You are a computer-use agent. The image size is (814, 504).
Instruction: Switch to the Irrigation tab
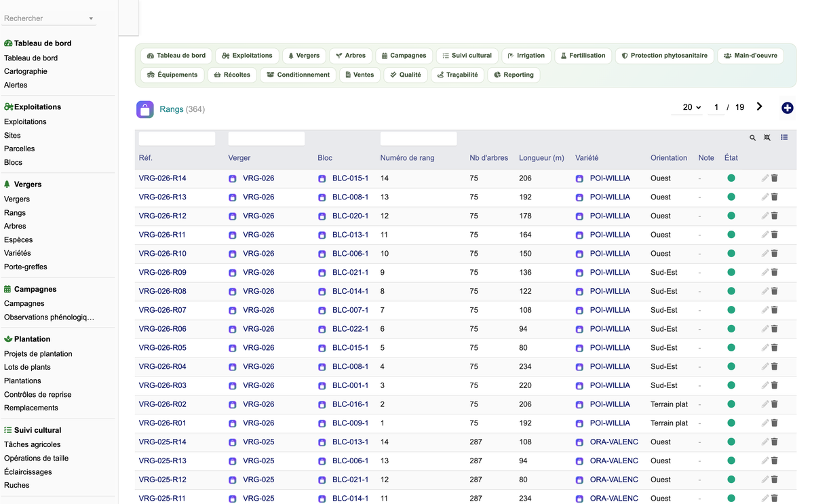pyautogui.click(x=526, y=56)
